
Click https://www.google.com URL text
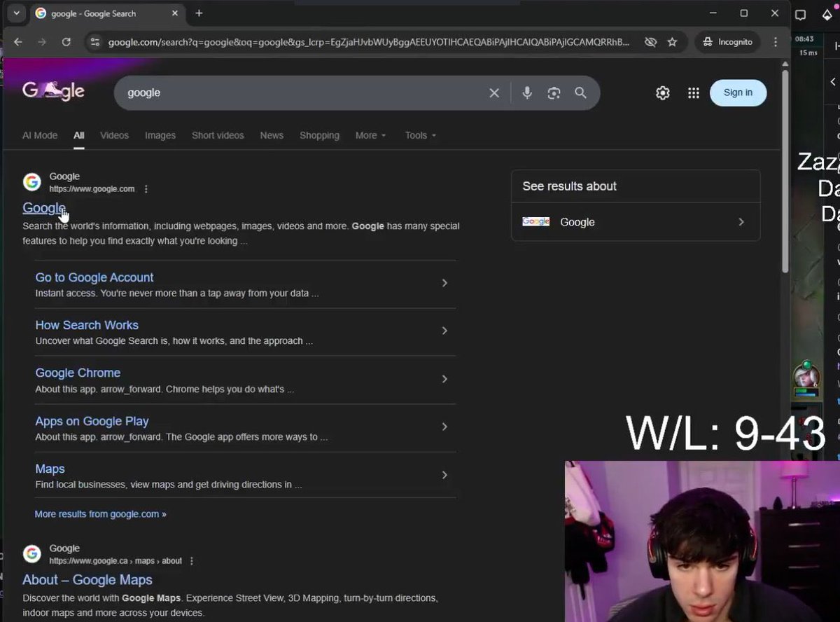point(92,189)
